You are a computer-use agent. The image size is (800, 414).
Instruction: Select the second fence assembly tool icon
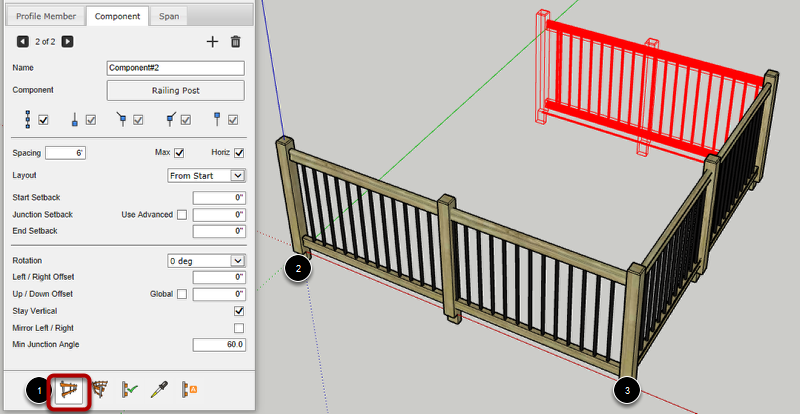coord(100,390)
